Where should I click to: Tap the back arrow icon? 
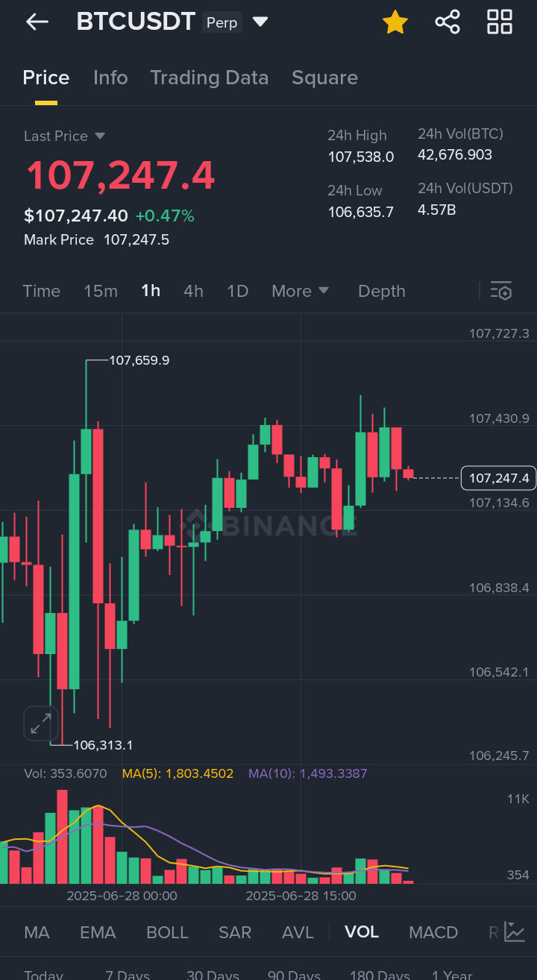(37, 22)
